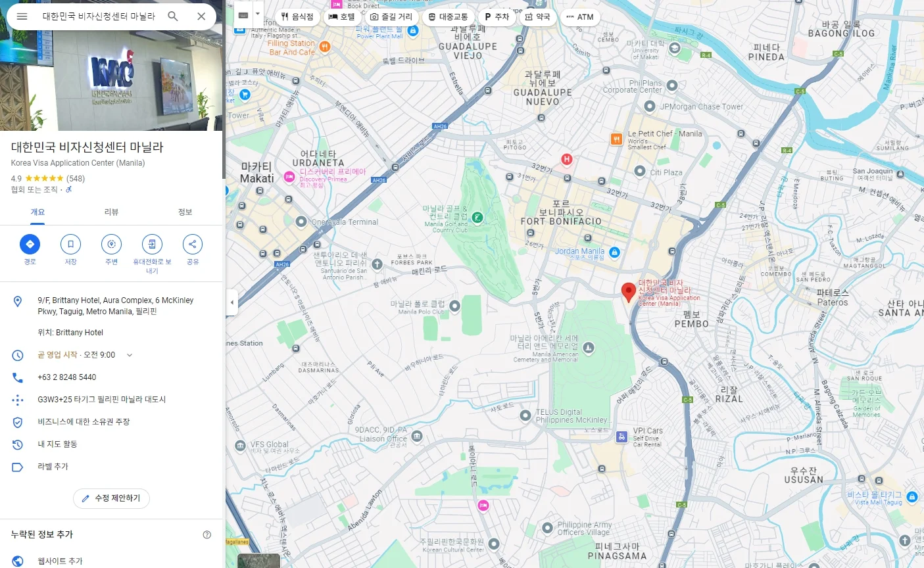Filter map by 주차 chip

[497, 16]
